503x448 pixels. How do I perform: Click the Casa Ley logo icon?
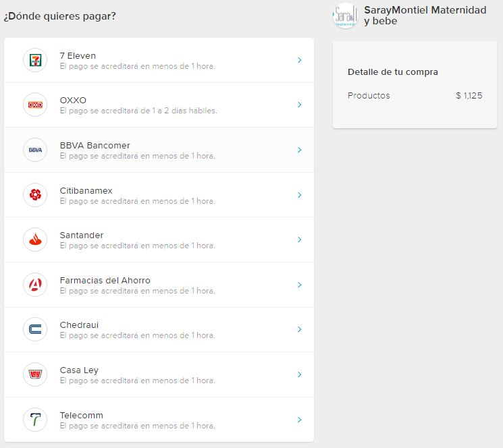[x=35, y=374]
